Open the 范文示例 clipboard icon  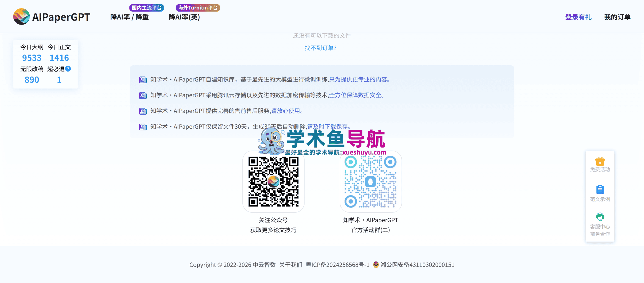click(x=600, y=189)
